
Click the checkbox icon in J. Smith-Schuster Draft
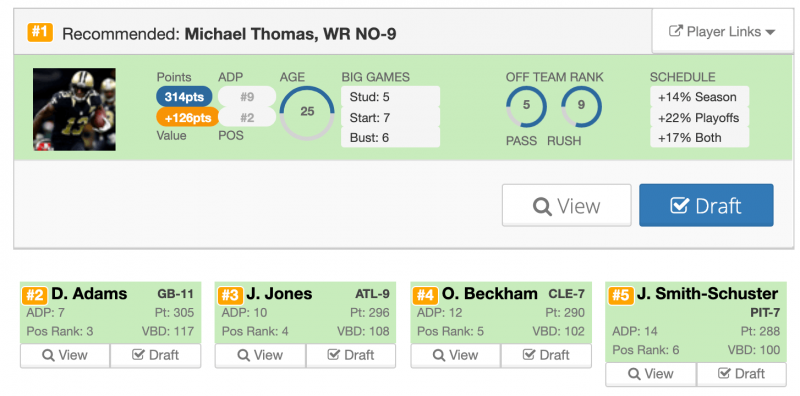click(724, 374)
